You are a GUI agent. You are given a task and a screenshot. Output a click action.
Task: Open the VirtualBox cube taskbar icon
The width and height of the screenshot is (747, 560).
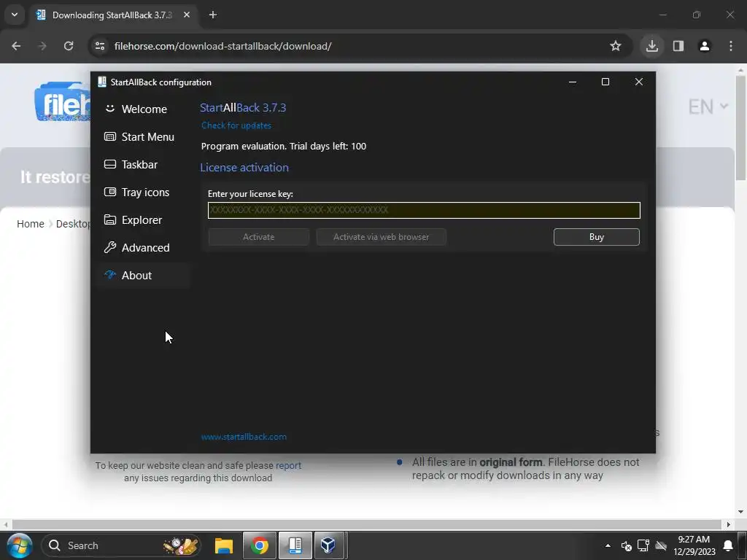click(328, 545)
